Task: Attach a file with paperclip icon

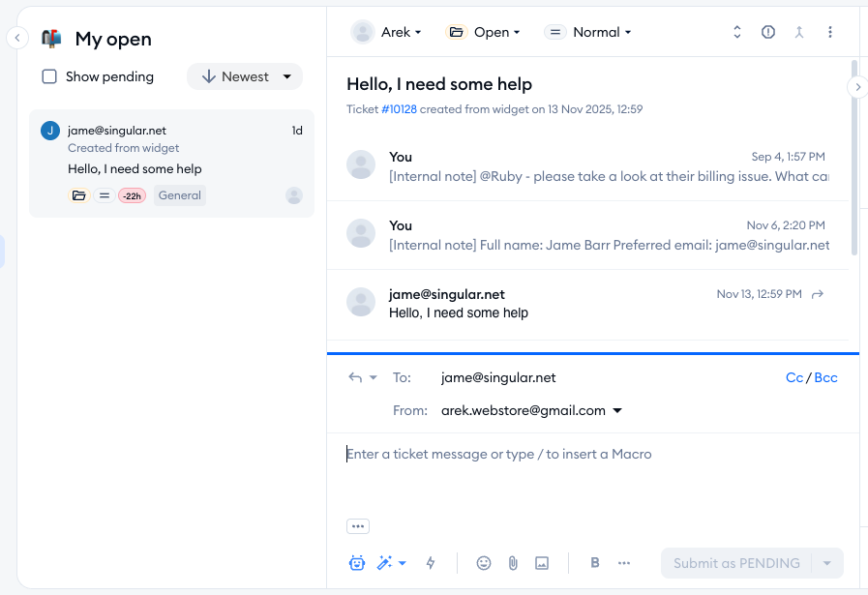Action: coord(513,563)
